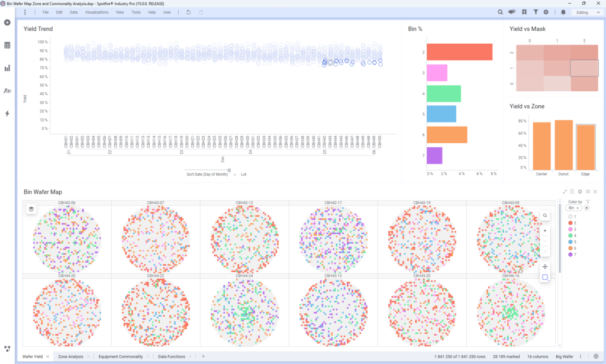Open the Data in analysis table panel
Image resolution: width=606 pixels, height=364 pixels.
click(x=7, y=45)
